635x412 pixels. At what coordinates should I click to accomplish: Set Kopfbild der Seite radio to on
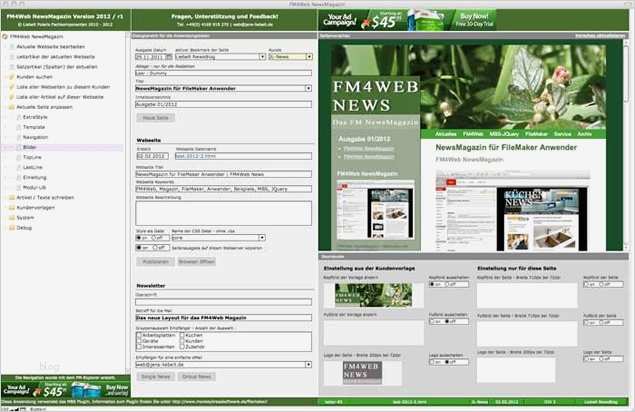(x=586, y=284)
